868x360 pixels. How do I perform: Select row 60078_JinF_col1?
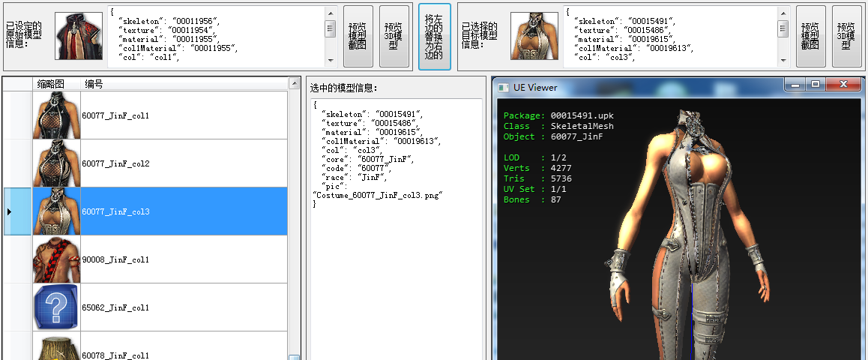click(x=146, y=346)
